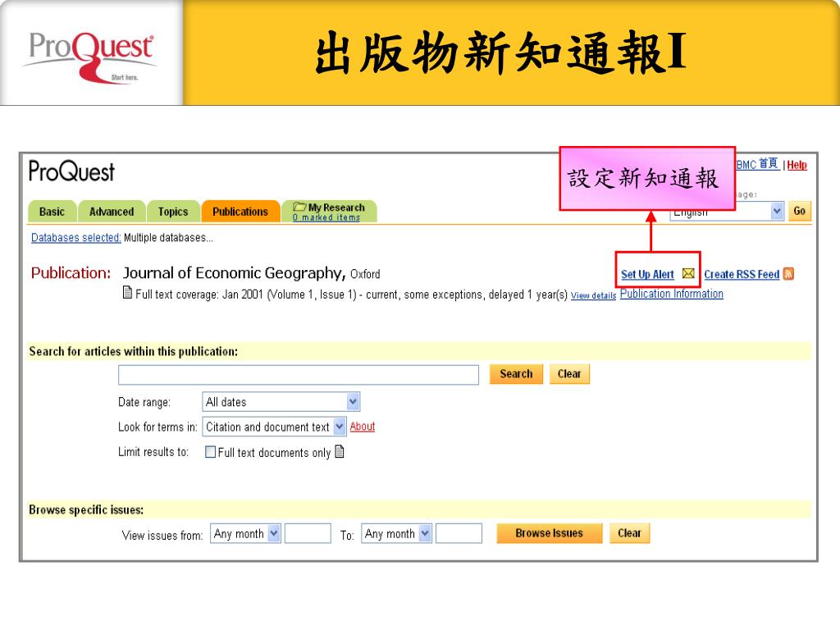840x630 pixels.
Task: Click the View details link
Action: tap(593, 295)
